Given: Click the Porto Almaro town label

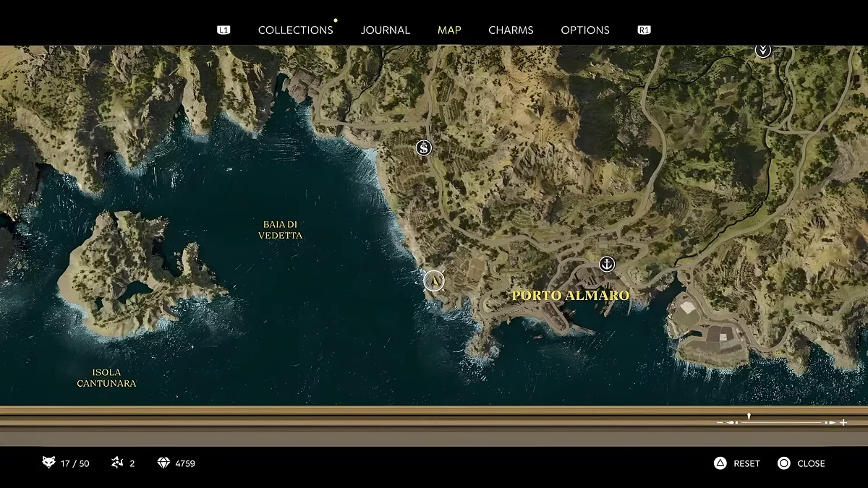Looking at the screenshot, I should (x=571, y=295).
